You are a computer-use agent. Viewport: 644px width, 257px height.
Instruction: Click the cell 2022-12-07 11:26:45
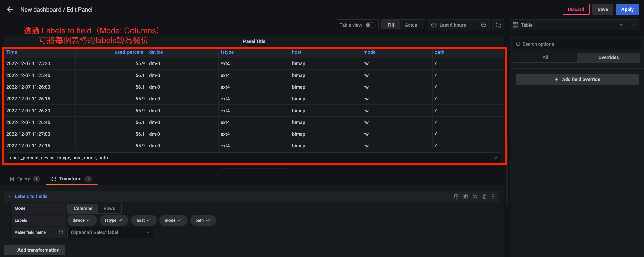(x=40, y=122)
